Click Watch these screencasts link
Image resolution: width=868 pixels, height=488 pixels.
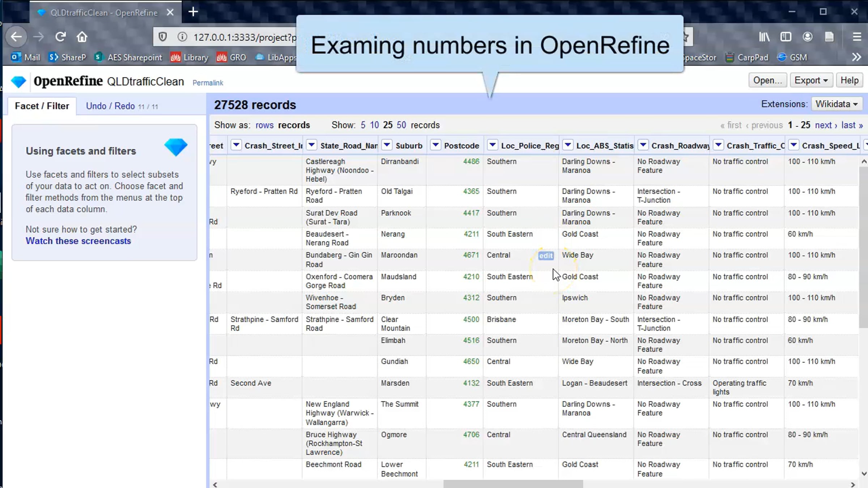(x=78, y=241)
